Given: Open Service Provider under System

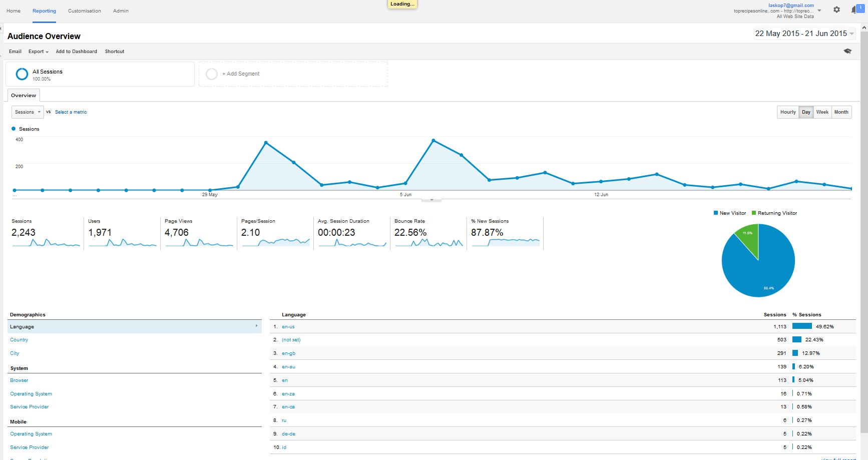Looking at the screenshot, I should pyautogui.click(x=30, y=407).
